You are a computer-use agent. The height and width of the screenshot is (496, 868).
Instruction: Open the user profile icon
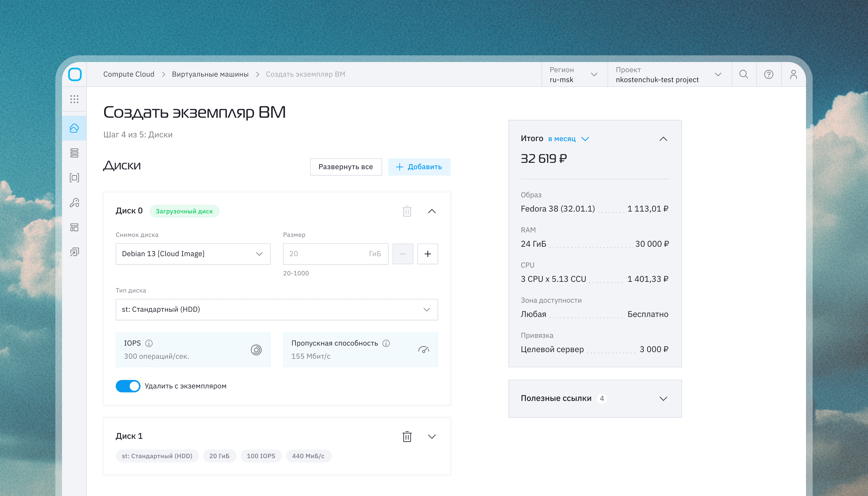(x=793, y=74)
